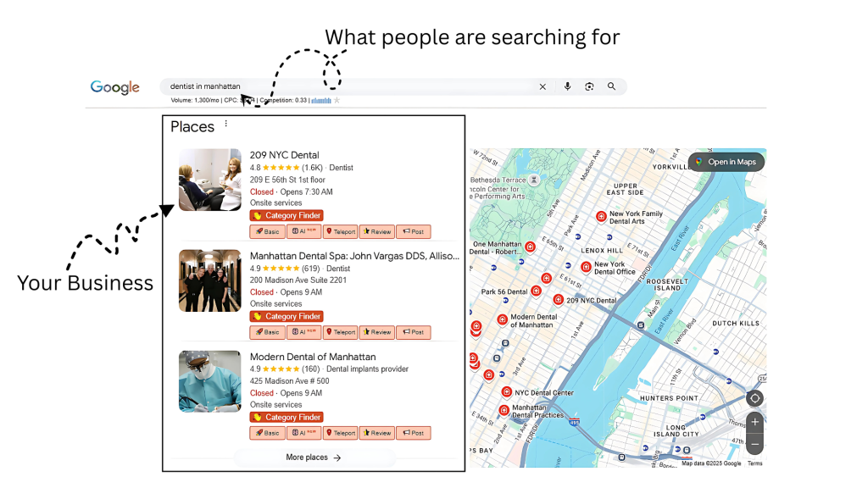View the 209 NYC Dental photo thumbnail
Viewport: 868px width, 488px height.
[210, 180]
